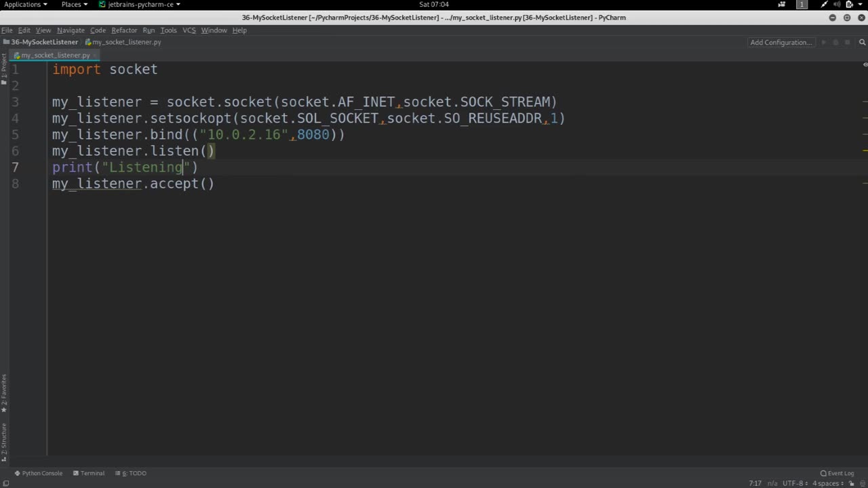Switch to workspace 1 in top panel
The image size is (868, 488).
802,4
